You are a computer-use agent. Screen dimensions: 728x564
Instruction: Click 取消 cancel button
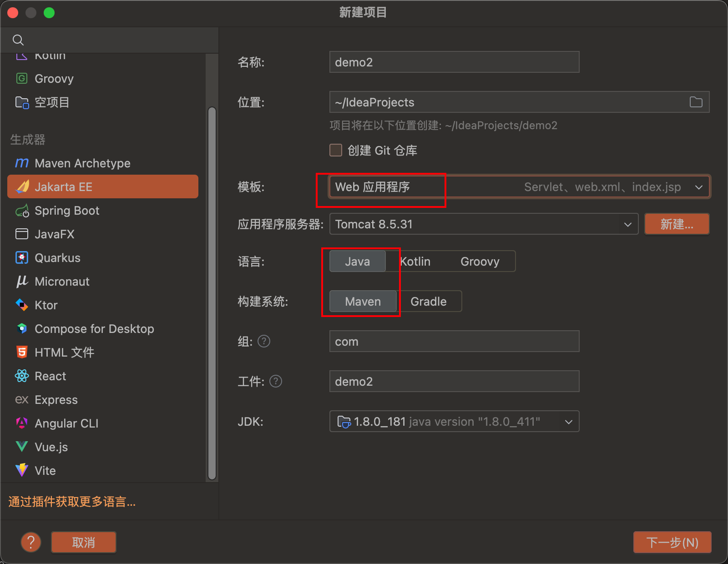coord(84,542)
